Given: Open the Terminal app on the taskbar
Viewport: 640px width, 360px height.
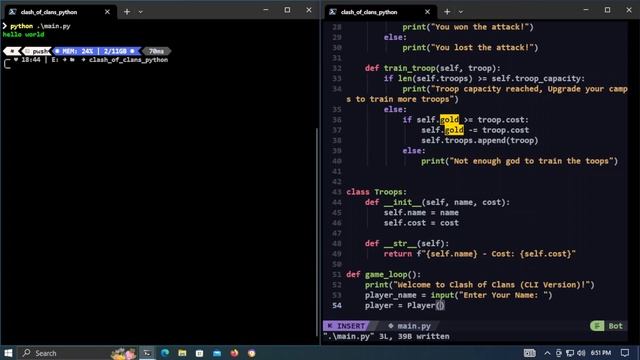Looking at the screenshot, I should (147, 353).
